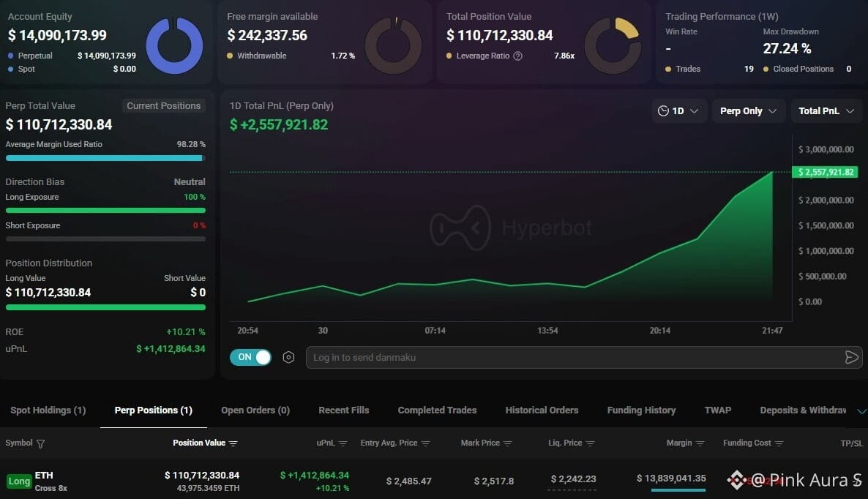Click the uPnL $+1,412,864.34 summary value

(171, 349)
